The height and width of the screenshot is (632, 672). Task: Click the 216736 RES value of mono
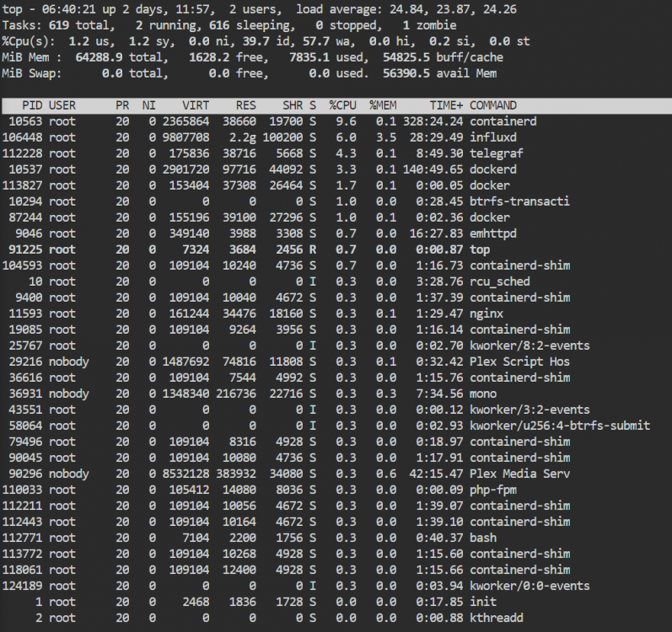pyautogui.click(x=236, y=394)
